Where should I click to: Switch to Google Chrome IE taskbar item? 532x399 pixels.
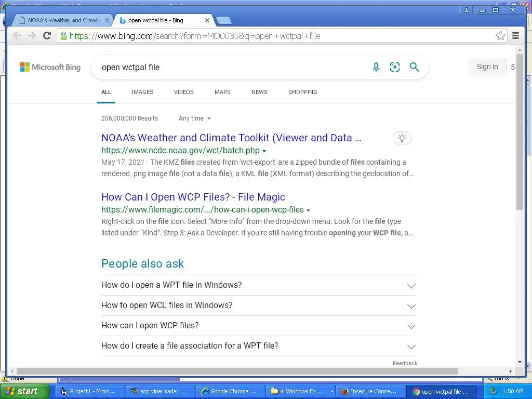click(230, 392)
